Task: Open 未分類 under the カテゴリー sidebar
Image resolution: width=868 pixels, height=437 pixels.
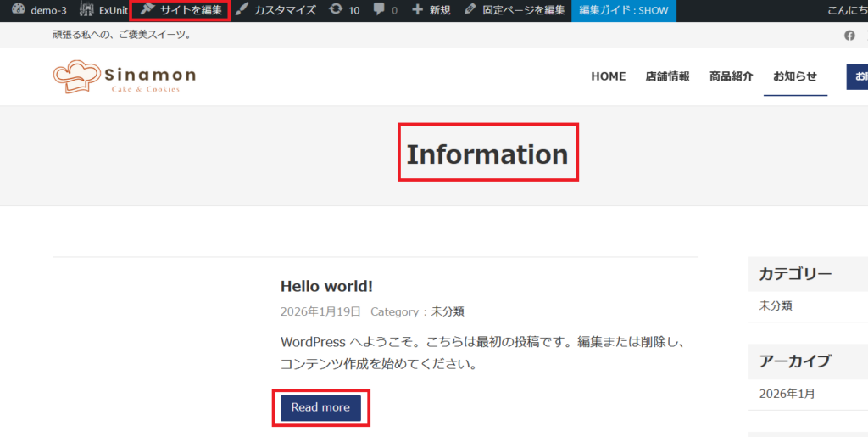Action: 776,305
